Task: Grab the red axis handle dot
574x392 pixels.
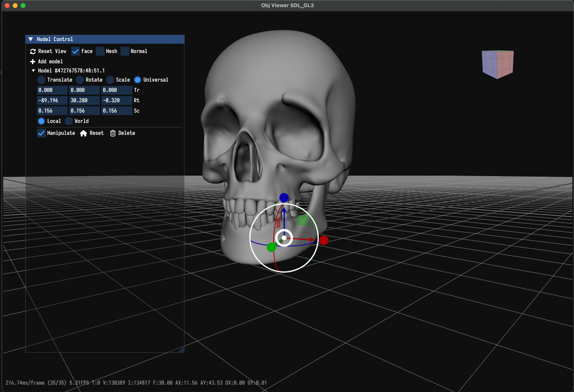Action: (x=324, y=240)
